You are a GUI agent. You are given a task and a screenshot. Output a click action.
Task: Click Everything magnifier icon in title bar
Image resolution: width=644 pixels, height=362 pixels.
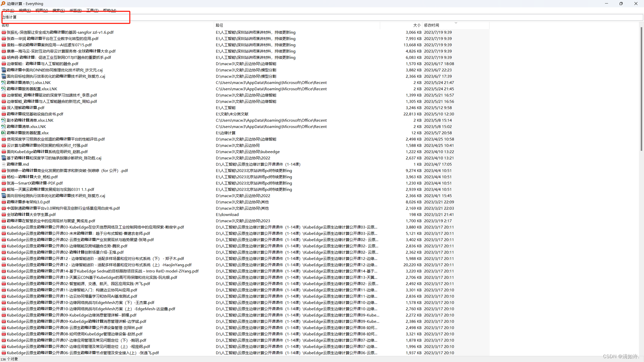coord(3,4)
